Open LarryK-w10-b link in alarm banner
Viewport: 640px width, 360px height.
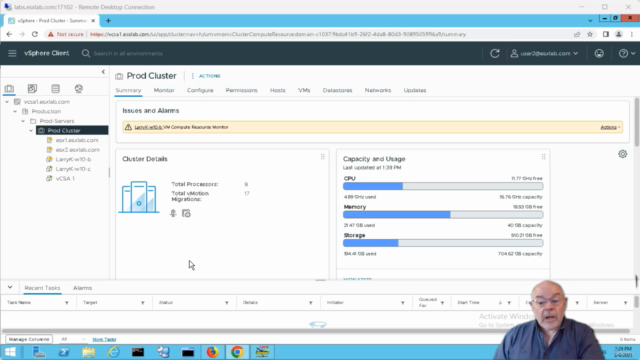(x=148, y=127)
